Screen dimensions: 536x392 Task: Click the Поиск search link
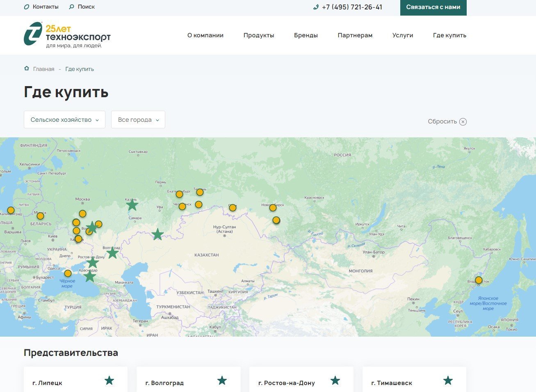coord(82,7)
